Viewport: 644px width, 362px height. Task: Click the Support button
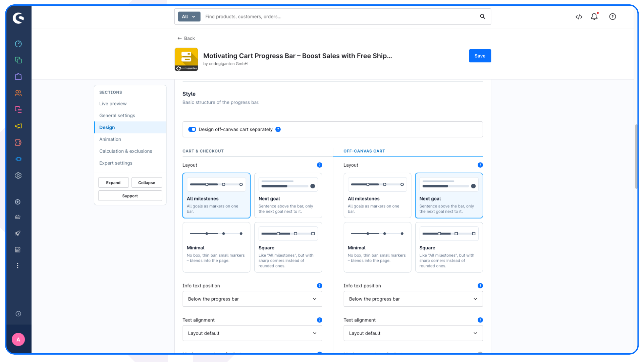pyautogui.click(x=130, y=196)
